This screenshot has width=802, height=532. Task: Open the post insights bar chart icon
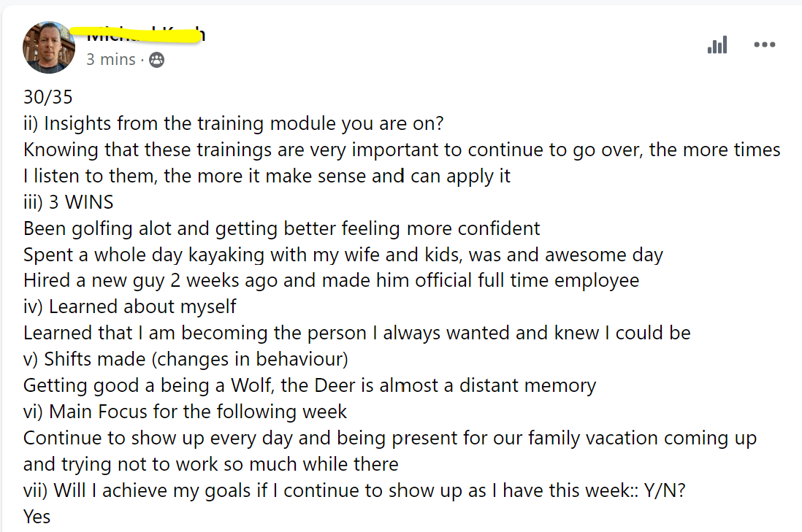coord(717,45)
